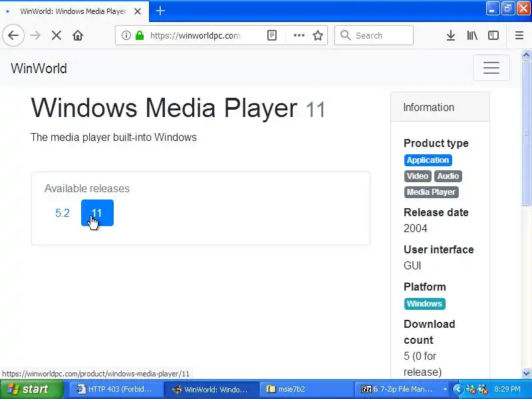Open the Firefox hamburger menu

tap(519, 35)
